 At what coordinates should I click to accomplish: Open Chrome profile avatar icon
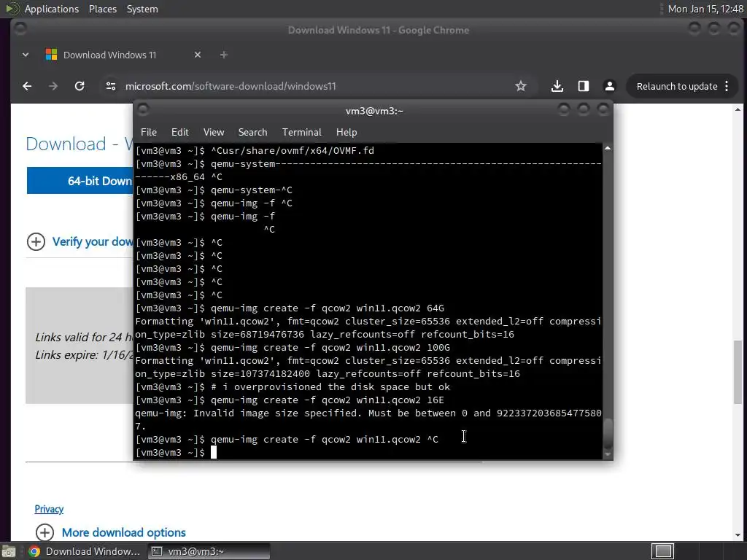(x=609, y=86)
